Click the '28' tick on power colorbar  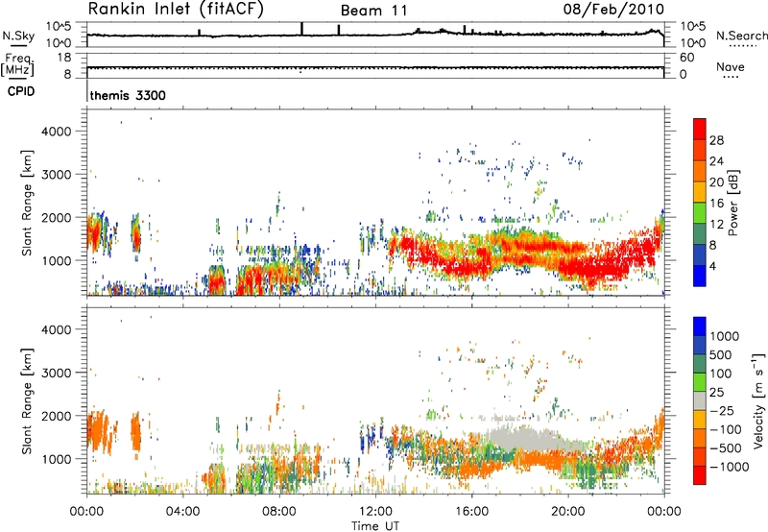click(x=716, y=140)
